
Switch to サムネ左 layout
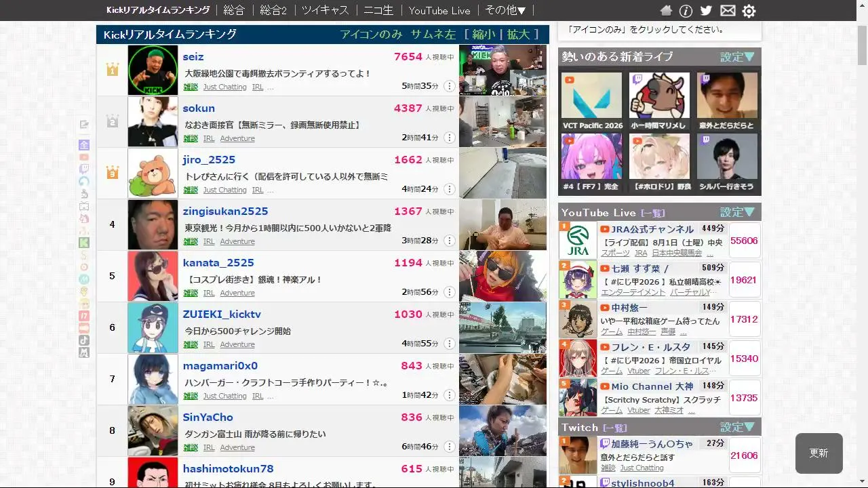pos(433,35)
